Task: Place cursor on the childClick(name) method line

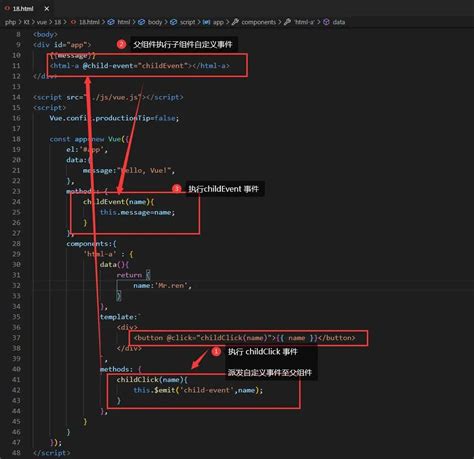Action: (x=152, y=380)
